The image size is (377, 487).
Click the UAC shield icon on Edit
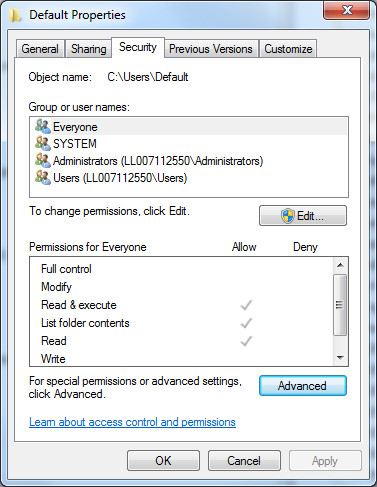point(288,216)
